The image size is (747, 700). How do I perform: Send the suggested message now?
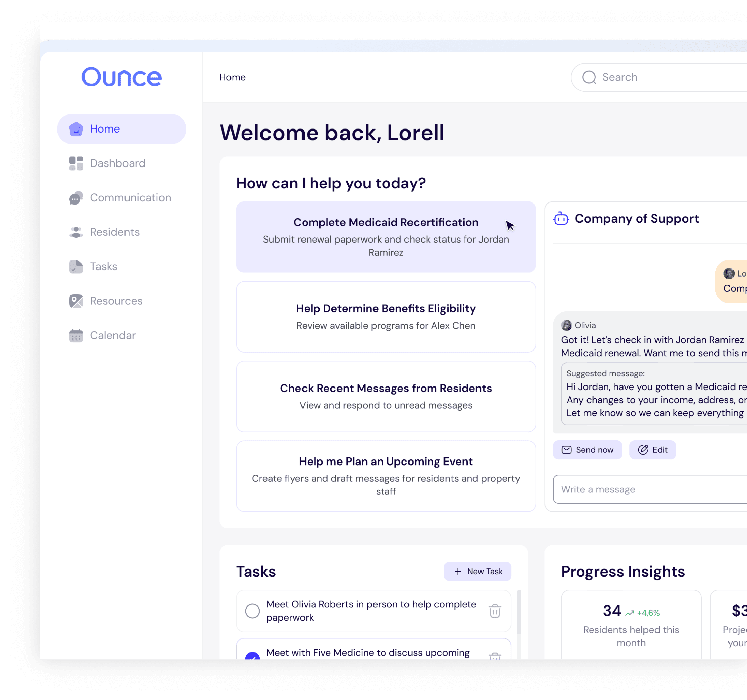click(587, 450)
